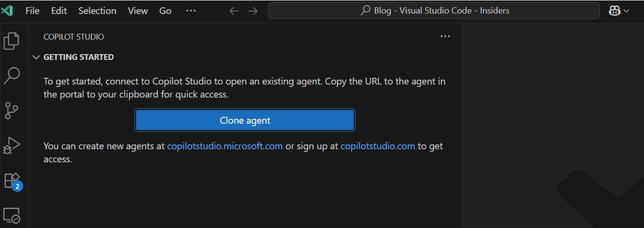Go back with the left arrow
Screen dimensions: 644x228
point(234,11)
